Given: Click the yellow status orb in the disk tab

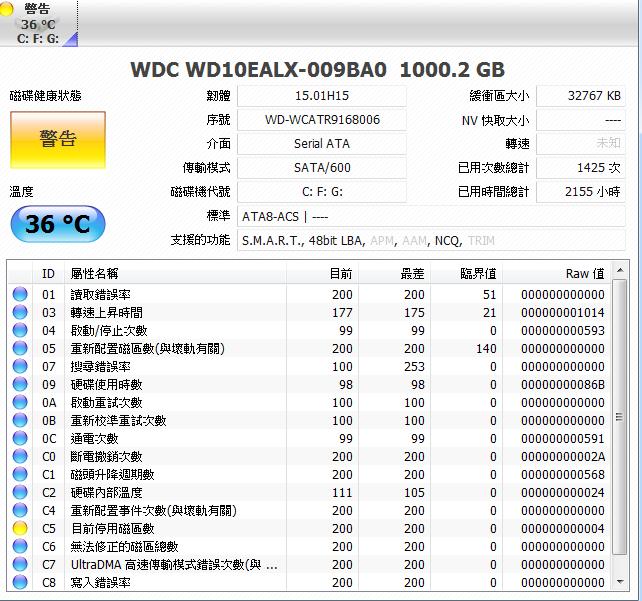Looking at the screenshot, I should 6,9.
